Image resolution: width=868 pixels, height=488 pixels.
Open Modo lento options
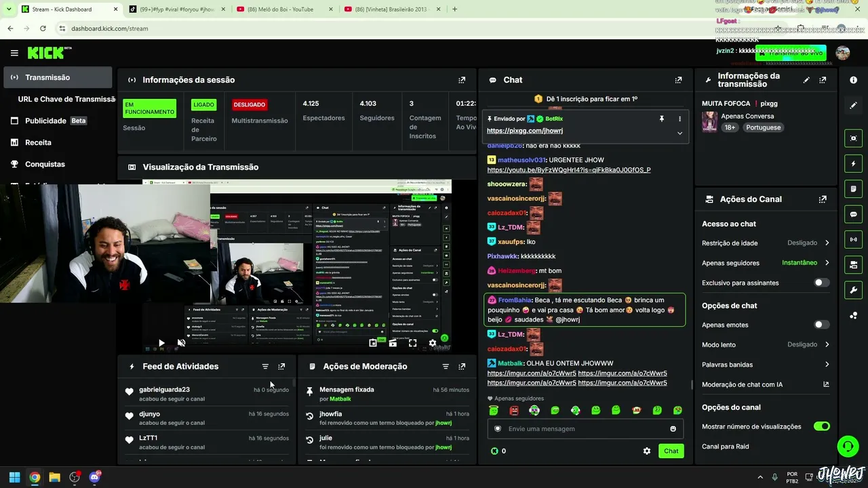click(766, 345)
